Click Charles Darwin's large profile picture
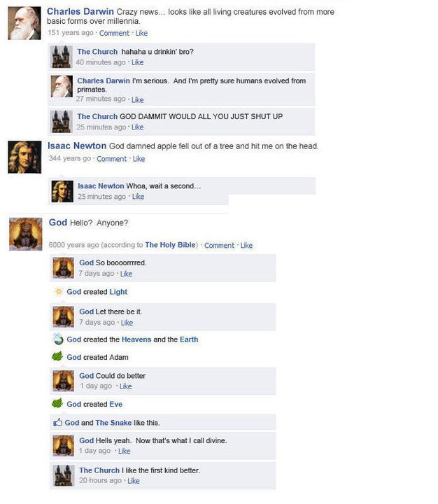This screenshot has width=438, height=504. click(24, 23)
